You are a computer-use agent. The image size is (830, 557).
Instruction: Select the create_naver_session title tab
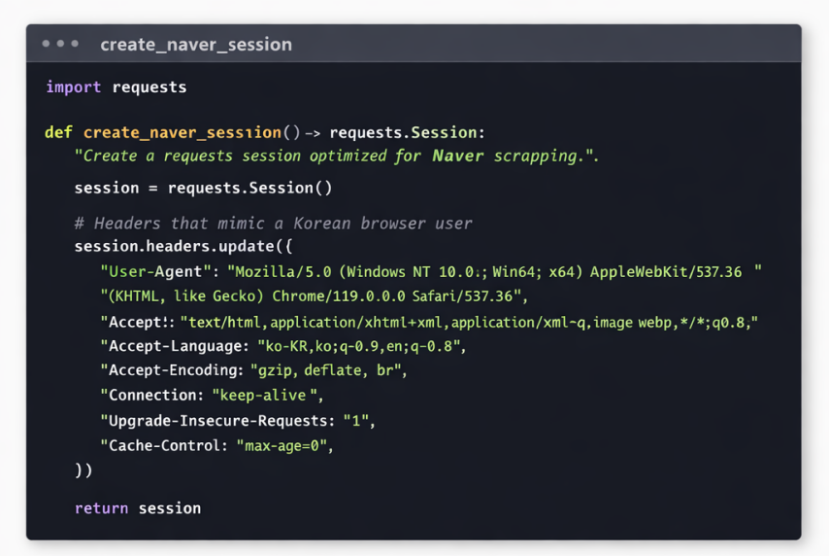click(x=196, y=45)
